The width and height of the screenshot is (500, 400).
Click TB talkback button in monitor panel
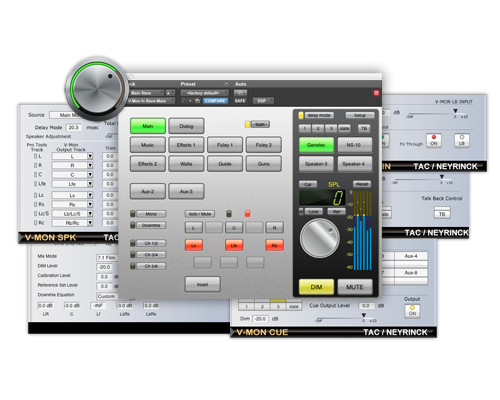tap(364, 128)
